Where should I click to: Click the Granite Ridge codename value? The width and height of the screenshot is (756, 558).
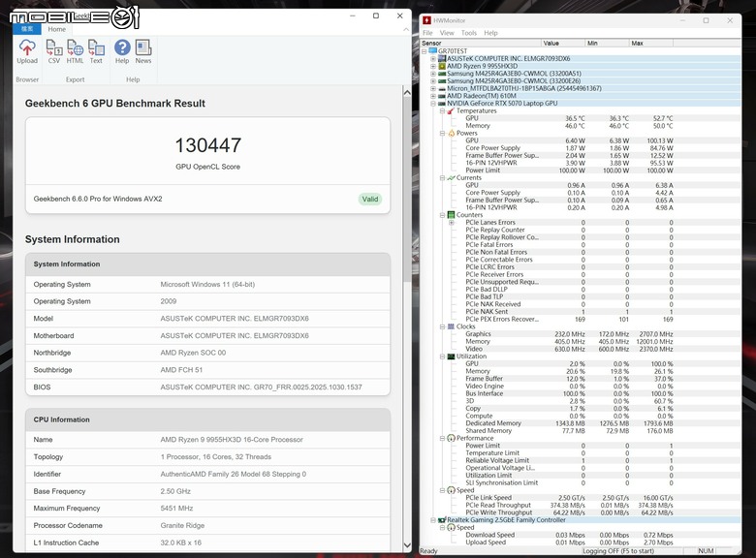point(182,525)
